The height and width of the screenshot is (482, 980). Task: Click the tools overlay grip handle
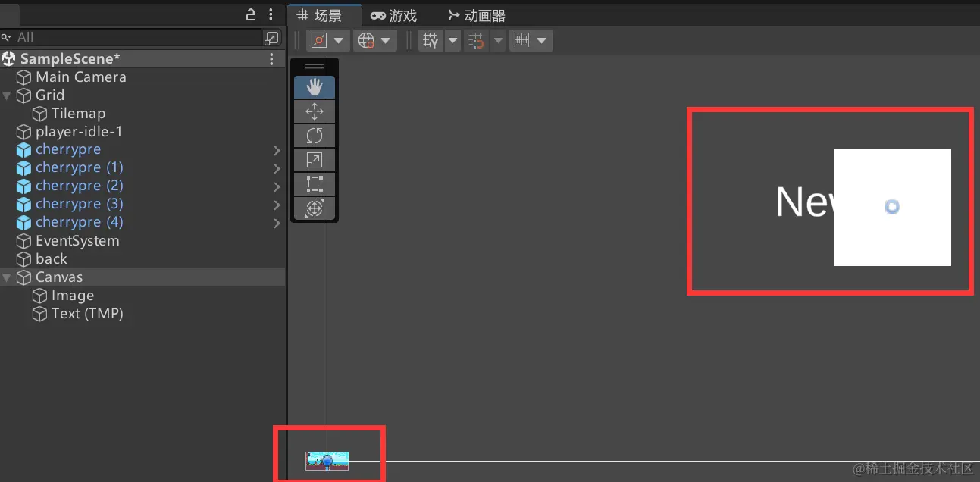[x=315, y=67]
